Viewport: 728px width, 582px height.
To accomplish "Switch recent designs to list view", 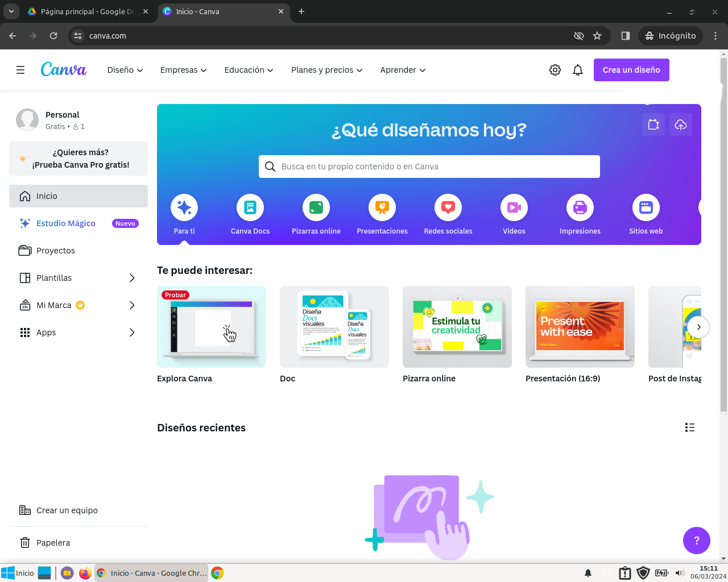I will pos(690,427).
